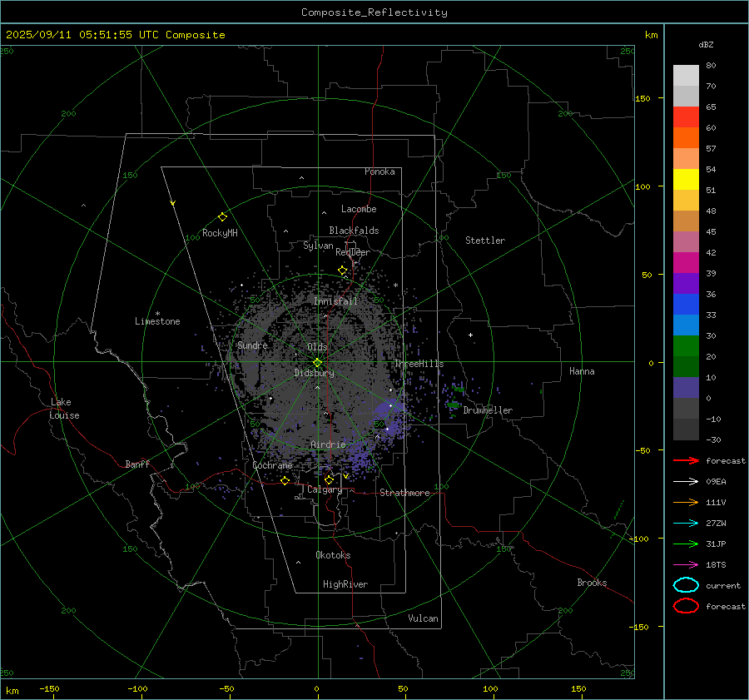This screenshot has width=749, height=700.
Task: Pick the light gray 70–80 dBZ swatch
Action: point(686,76)
